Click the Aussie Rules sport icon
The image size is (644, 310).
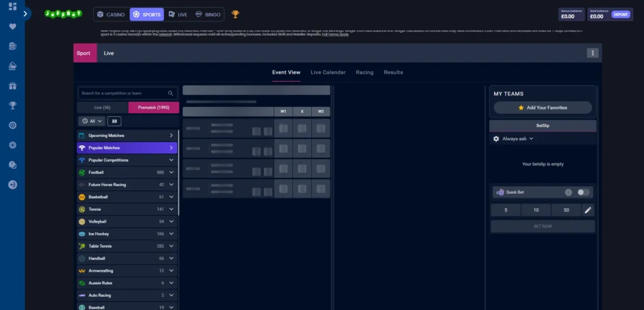[x=82, y=284]
